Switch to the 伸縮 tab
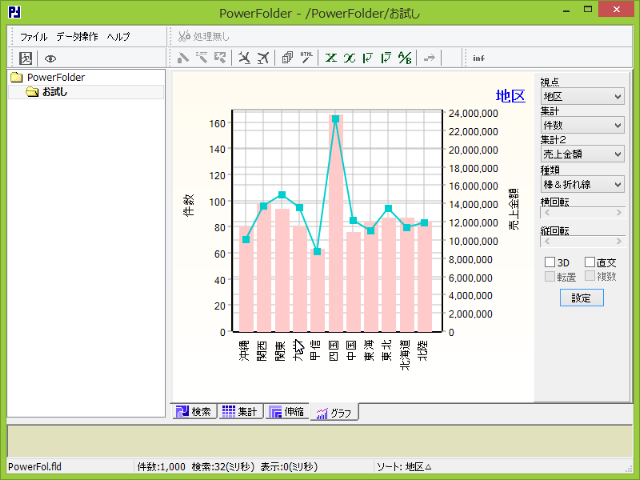The height and width of the screenshot is (480, 640). (x=287, y=411)
